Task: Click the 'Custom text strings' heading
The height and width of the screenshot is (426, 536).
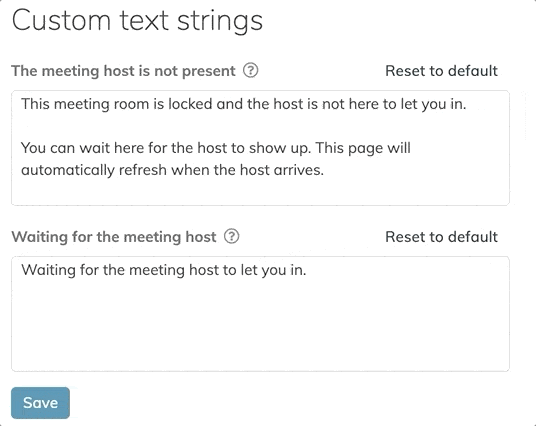Action: tap(137, 21)
